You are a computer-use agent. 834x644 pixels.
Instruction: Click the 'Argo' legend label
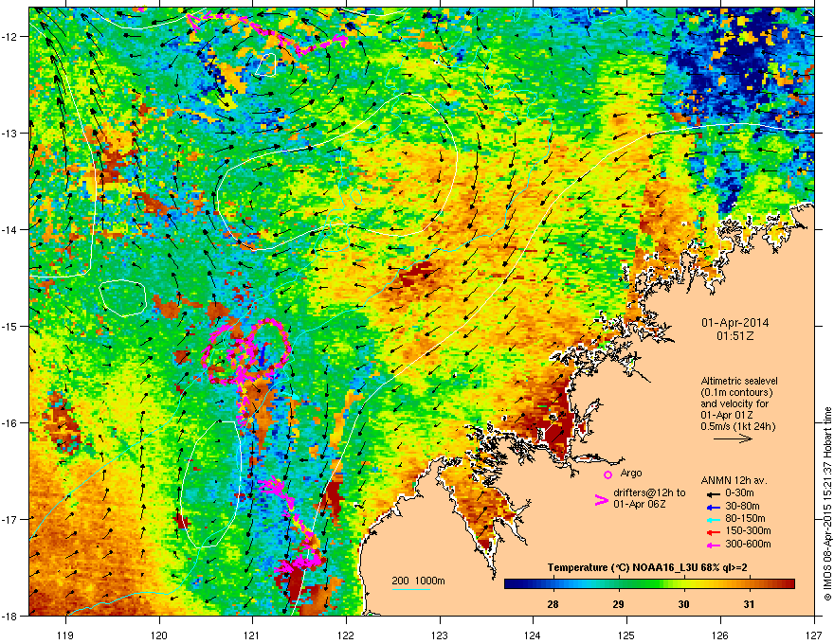[631, 473]
